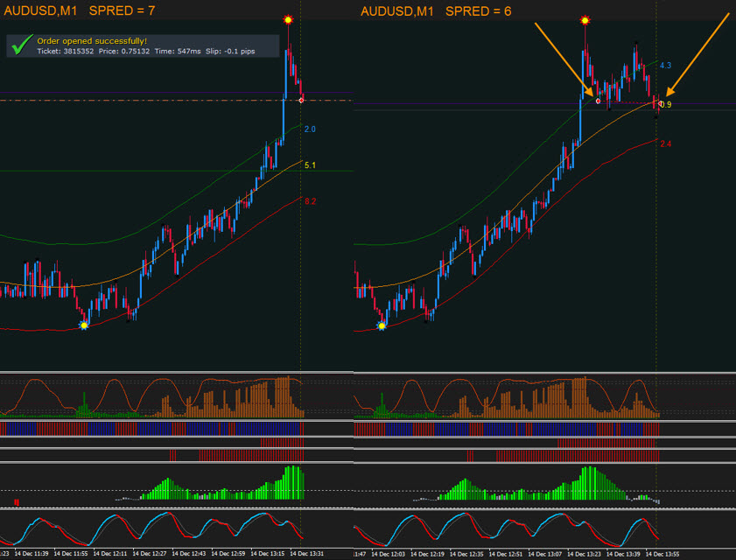Screen dimensions: 736x560
Task: Click the green checkmark in the order notification
Action: click(x=22, y=45)
